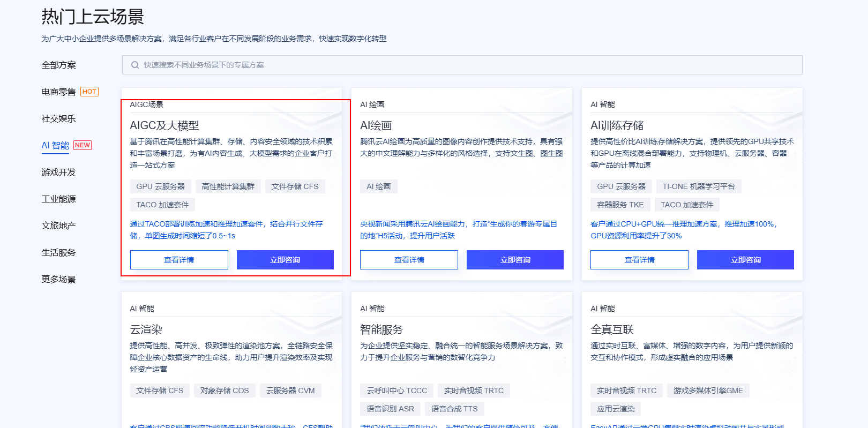
Task: Click the 语音识别 ASR tag
Action: pyautogui.click(x=390, y=409)
